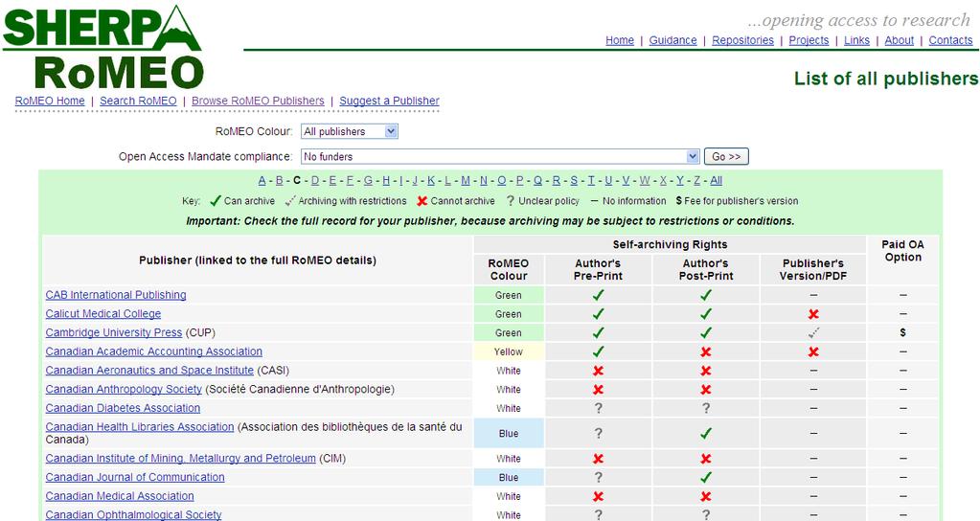Open Canadian Diabetes Association record

[123, 408]
